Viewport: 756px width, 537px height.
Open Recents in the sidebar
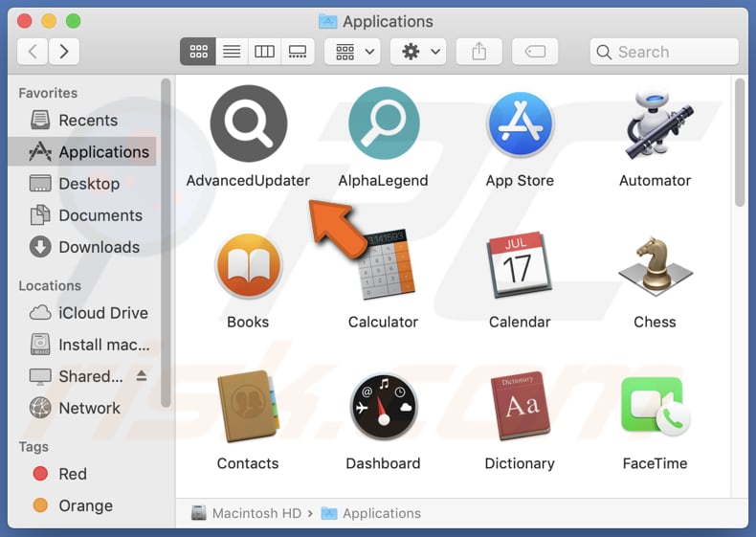click(82, 121)
